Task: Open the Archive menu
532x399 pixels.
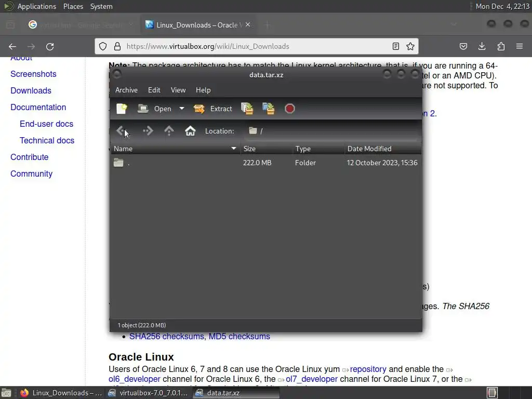Action: coord(126,90)
